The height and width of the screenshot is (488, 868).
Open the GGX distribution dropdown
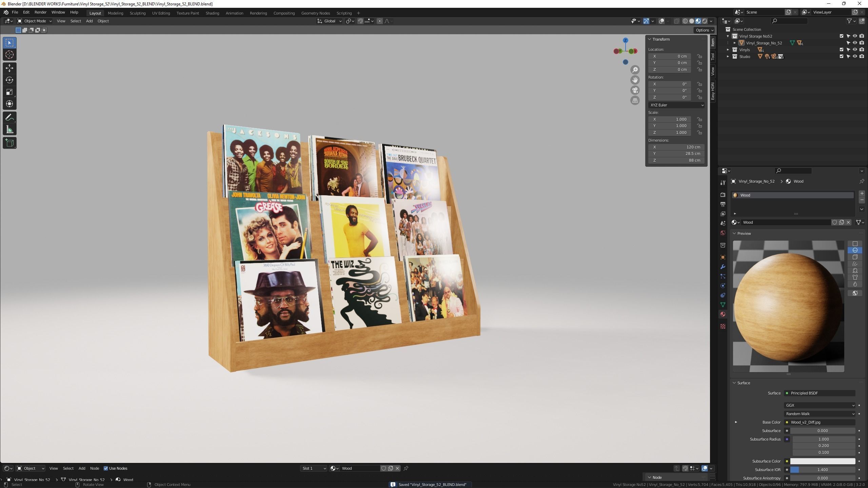coord(819,405)
